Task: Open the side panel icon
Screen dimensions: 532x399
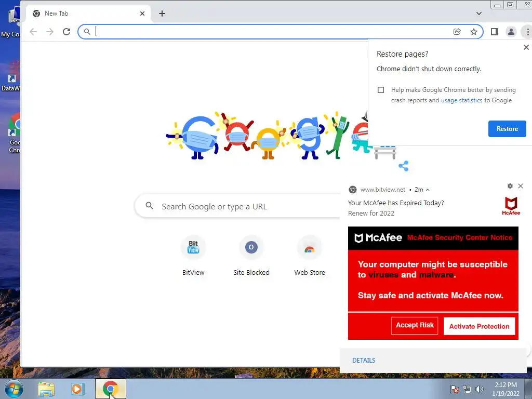Action: pyautogui.click(x=495, y=32)
